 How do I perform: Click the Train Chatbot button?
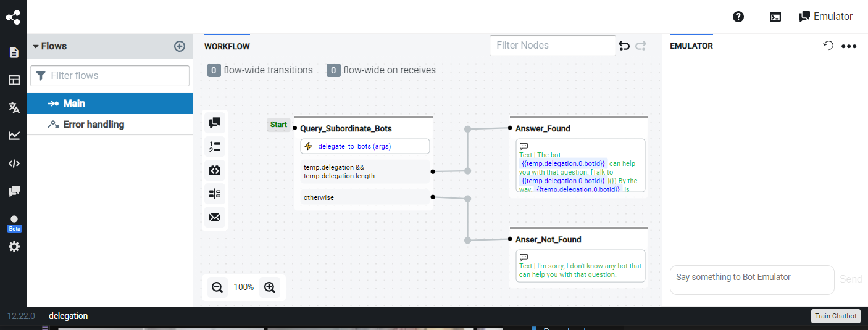click(835, 316)
